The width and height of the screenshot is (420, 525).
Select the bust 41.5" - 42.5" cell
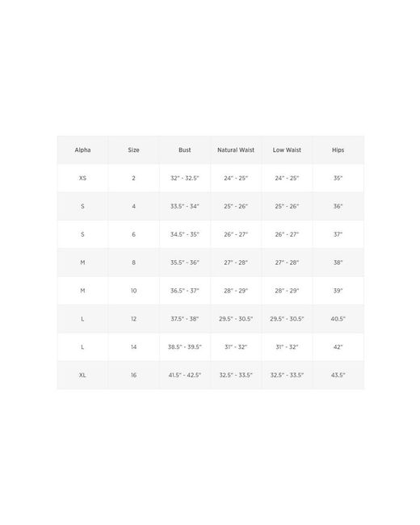point(184,375)
